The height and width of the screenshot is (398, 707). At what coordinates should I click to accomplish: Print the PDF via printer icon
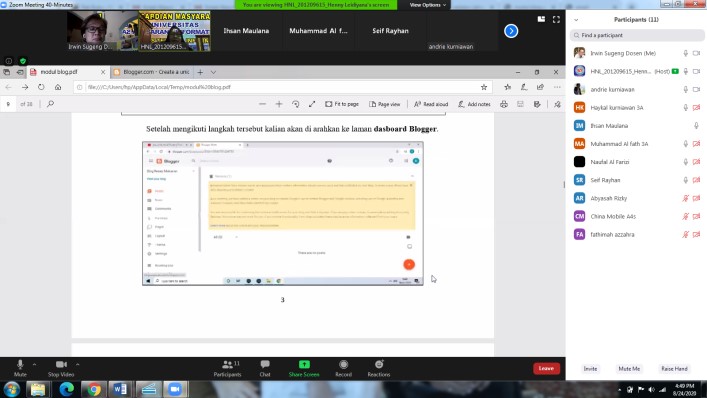(504, 104)
